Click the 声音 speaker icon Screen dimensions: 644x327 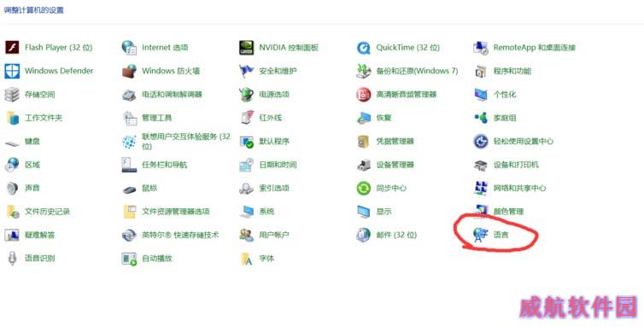pyautogui.click(x=12, y=188)
